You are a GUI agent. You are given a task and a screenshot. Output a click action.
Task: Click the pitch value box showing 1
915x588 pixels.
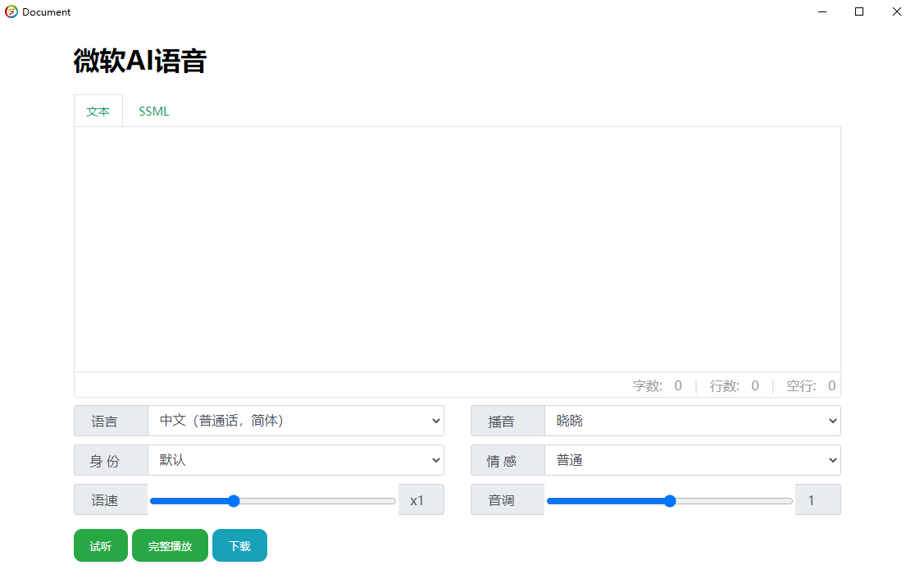click(818, 500)
